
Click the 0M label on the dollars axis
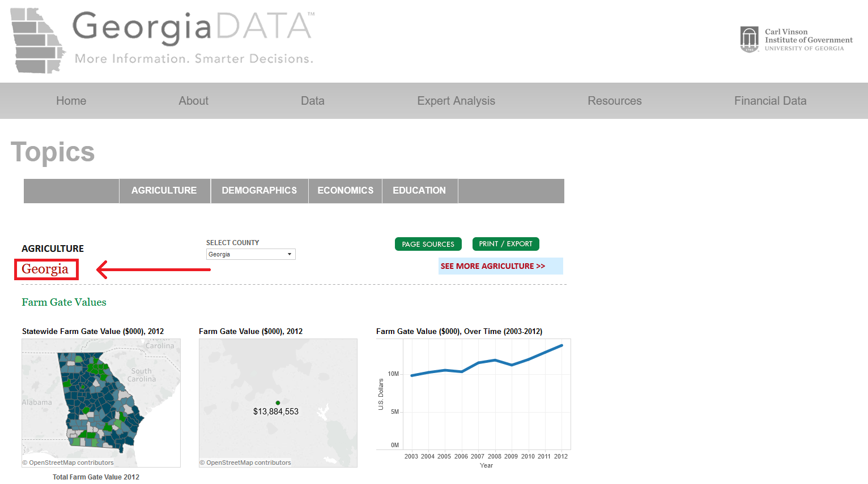point(395,445)
